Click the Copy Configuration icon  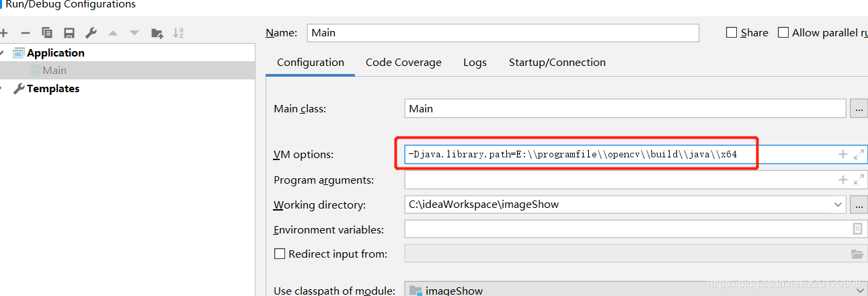coord(47,33)
